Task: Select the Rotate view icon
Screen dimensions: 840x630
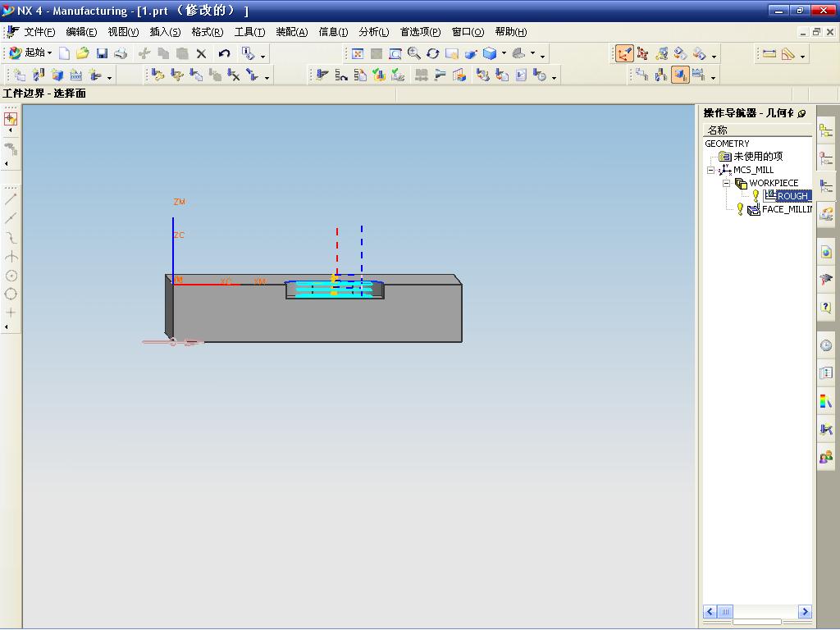Action: coord(433,53)
